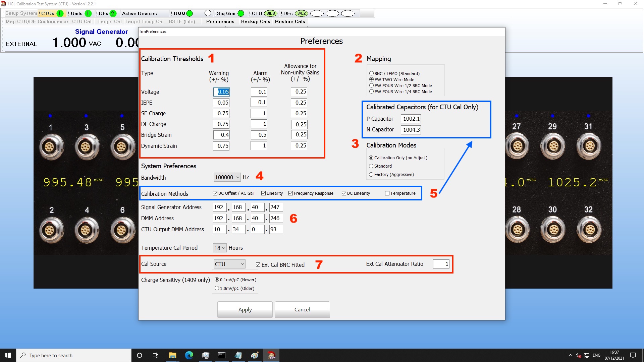Click the green DMM status indicator
Screen dimensions: 644x362
[190, 13]
